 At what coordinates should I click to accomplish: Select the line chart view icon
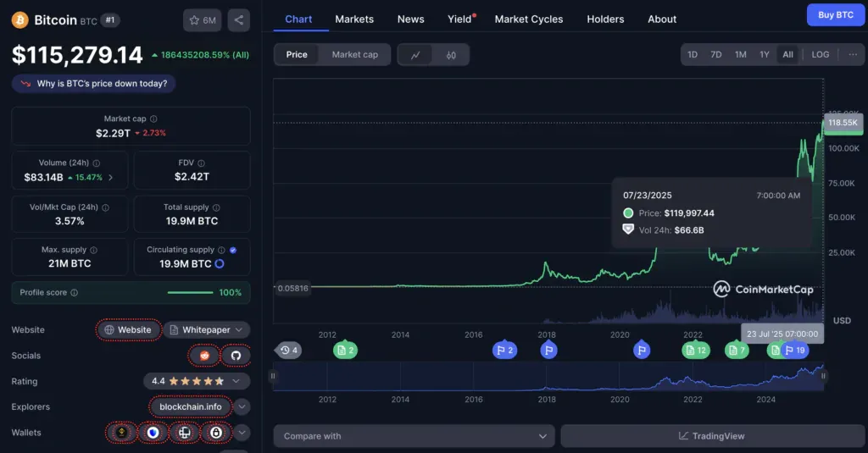[415, 55]
